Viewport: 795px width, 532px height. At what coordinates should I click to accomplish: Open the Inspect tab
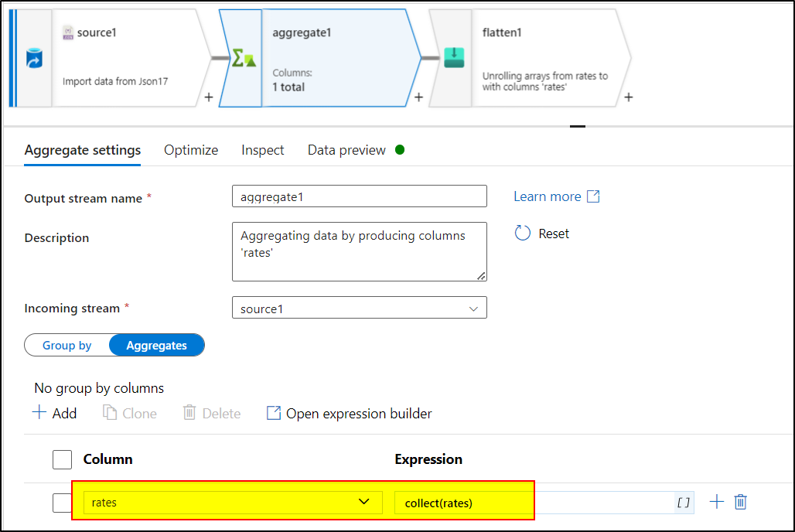262,150
